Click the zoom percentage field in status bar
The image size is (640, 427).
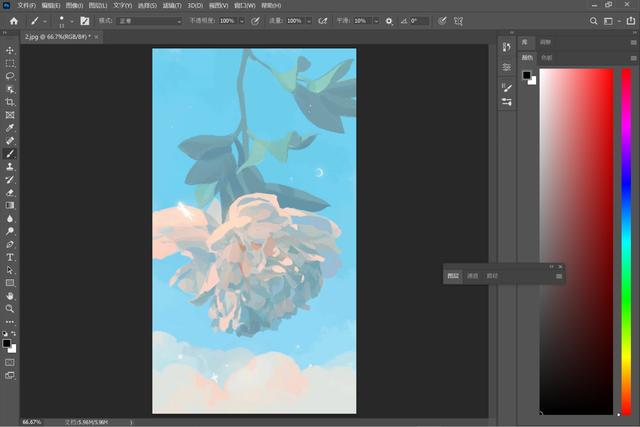[x=32, y=422]
